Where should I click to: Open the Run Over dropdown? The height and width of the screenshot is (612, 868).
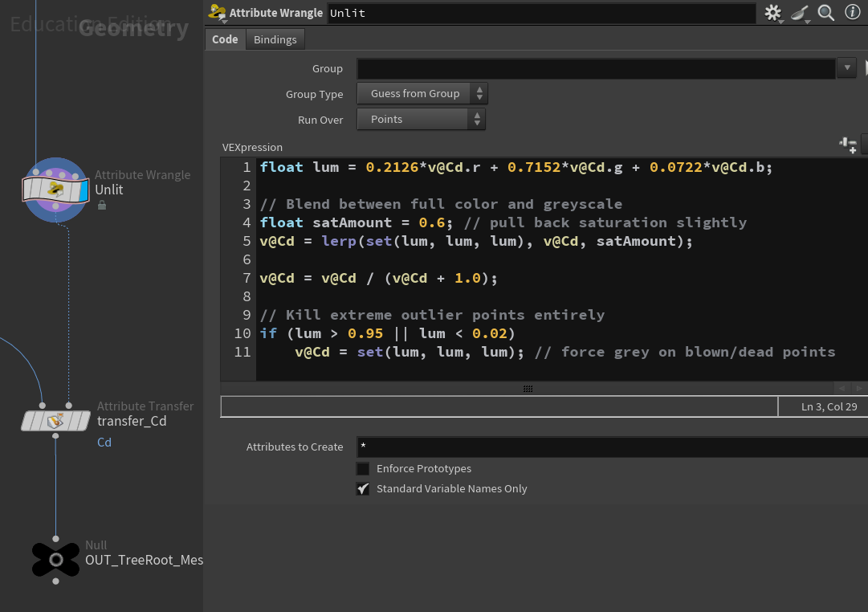tap(421, 120)
